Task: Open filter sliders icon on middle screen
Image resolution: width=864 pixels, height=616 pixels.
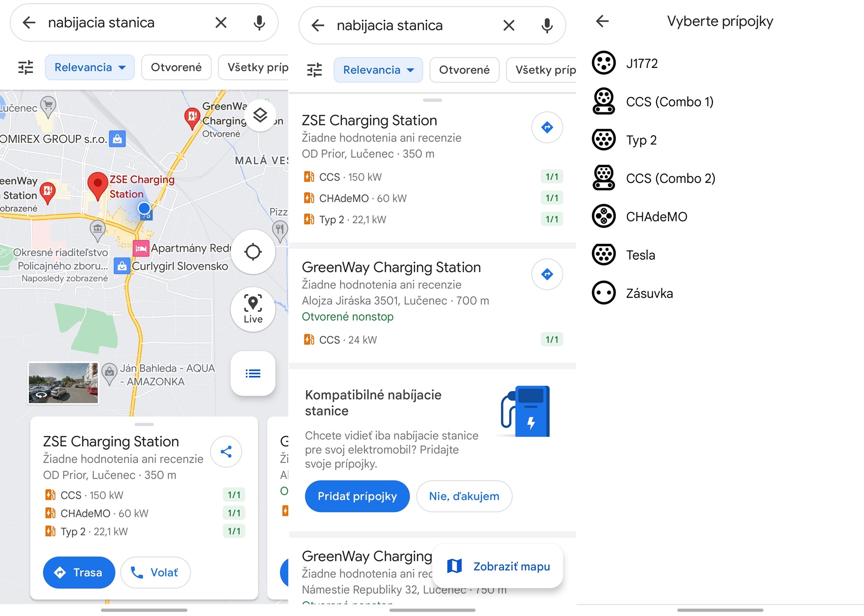Action: (314, 70)
